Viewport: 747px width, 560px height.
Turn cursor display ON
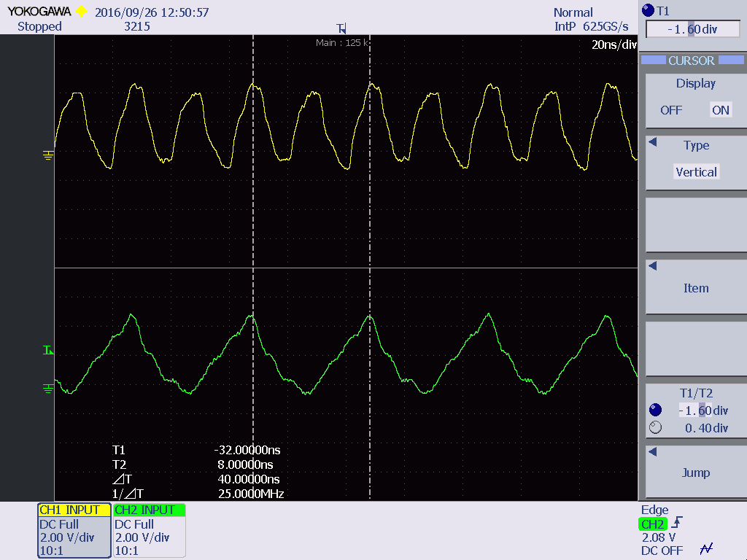720,110
